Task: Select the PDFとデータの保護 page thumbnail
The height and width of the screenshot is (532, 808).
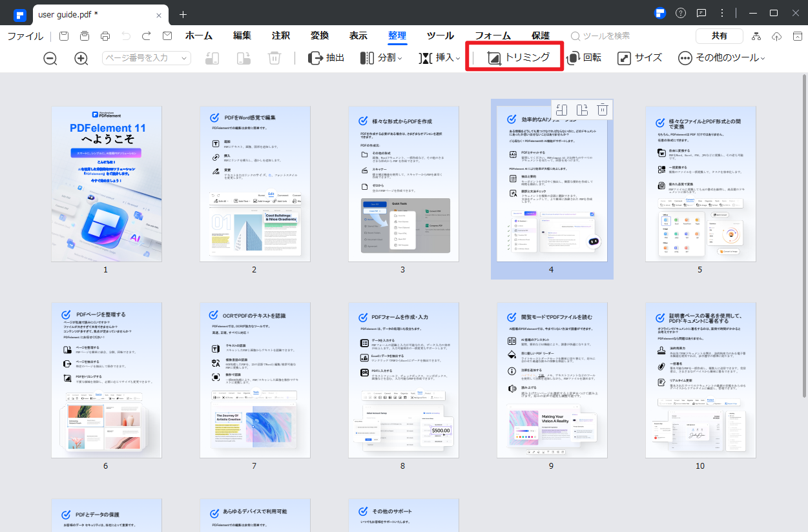Action: coord(107,515)
